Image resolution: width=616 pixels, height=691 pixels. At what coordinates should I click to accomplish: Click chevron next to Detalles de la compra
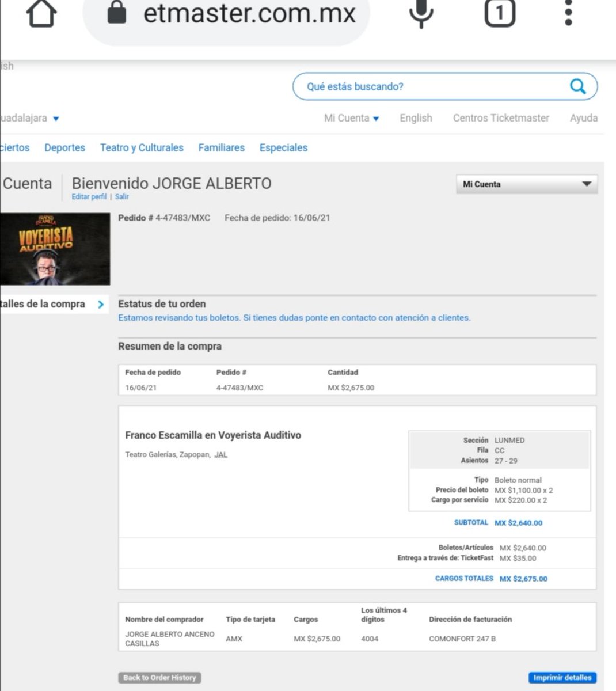(101, 304)
